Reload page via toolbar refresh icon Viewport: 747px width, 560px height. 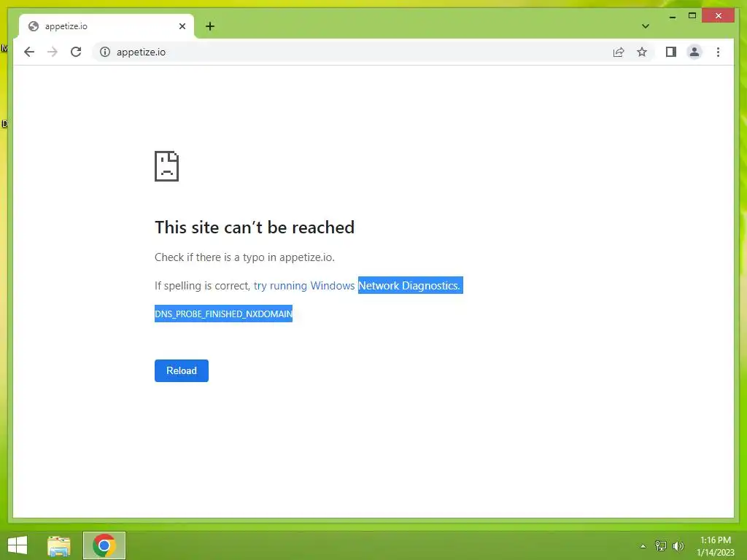click(x=76, y=52)
